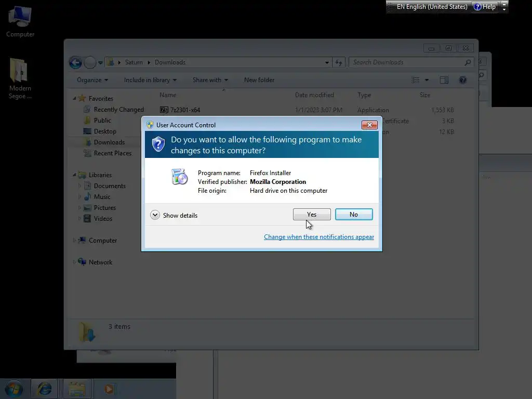The height and width of the screenshot is (399, 532).
Task: Click the Start orb on taskbar
Action: click(x=14, y=389)
